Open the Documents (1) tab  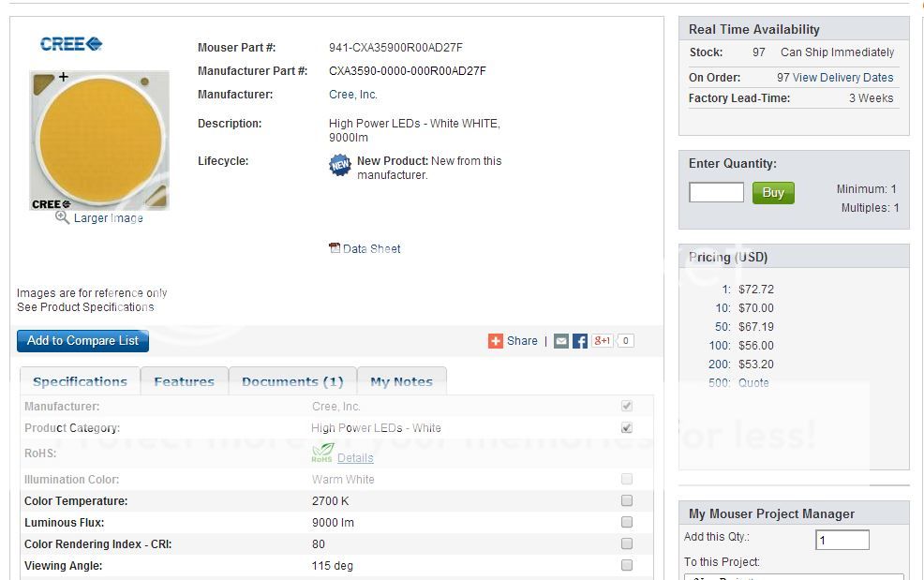[292, 381]
